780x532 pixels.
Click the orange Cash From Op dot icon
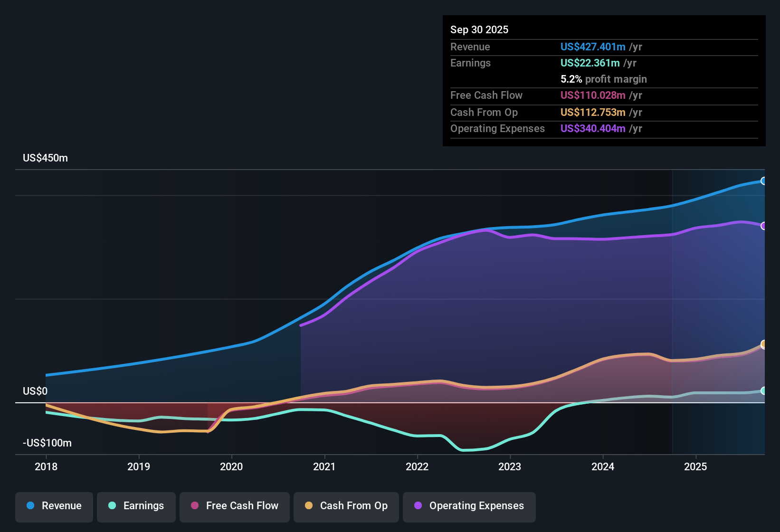pyautogui.click(x=309, y=506)
